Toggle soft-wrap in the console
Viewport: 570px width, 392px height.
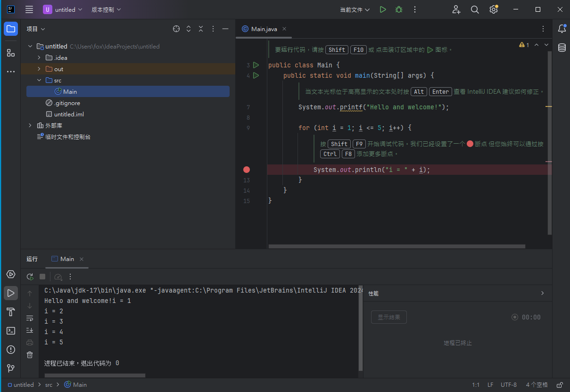point(30,318)
